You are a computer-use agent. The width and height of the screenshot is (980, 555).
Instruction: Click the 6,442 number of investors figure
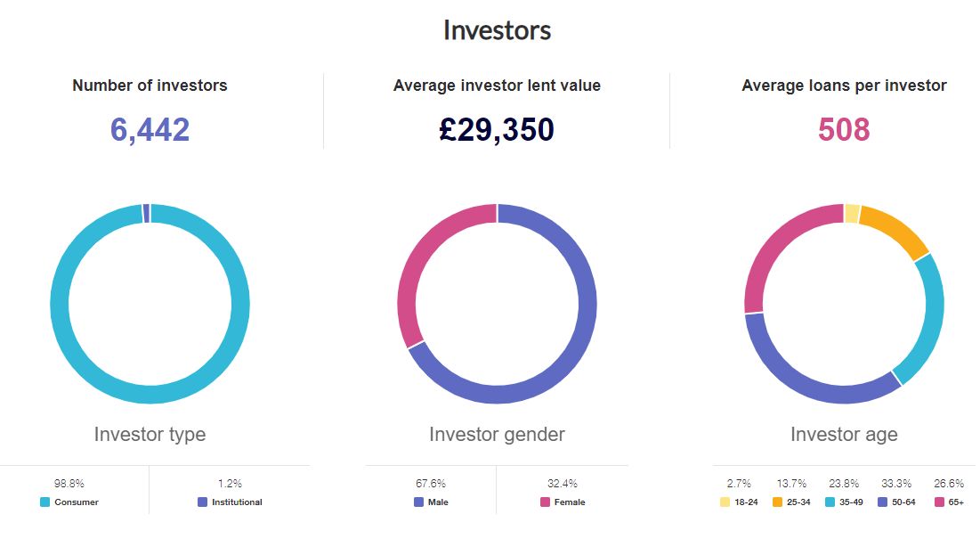pos(150,130)
